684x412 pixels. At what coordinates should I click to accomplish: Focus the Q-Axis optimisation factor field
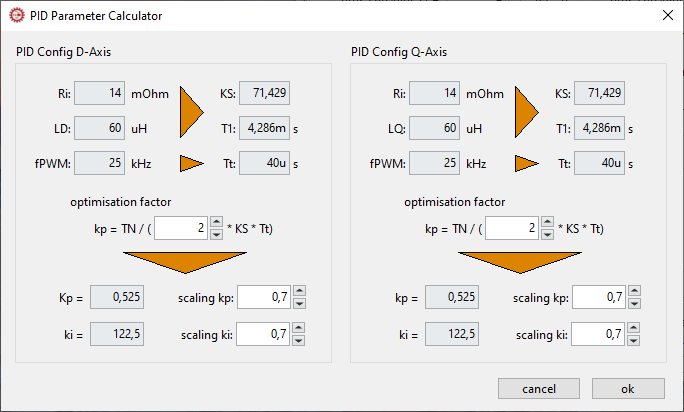coord(512,228)
